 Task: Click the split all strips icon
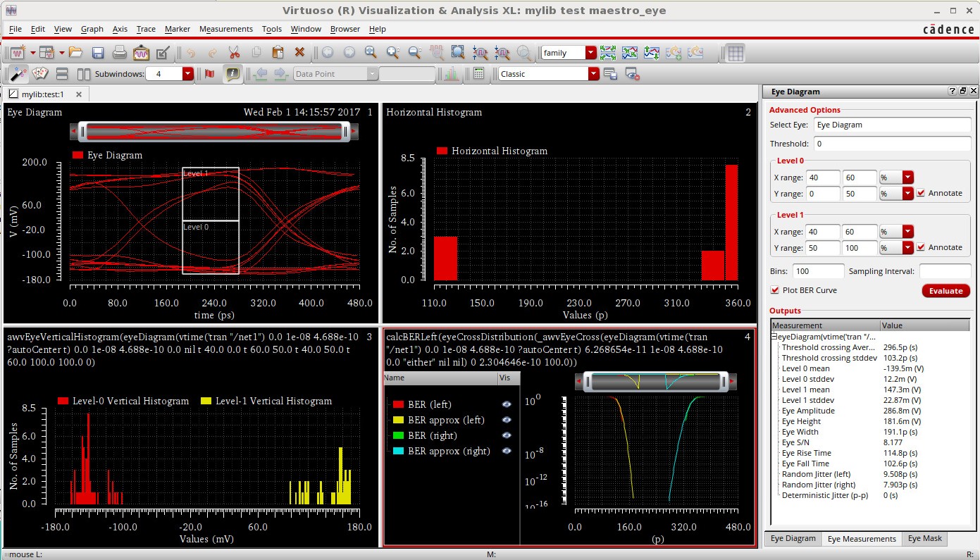[x=608, y=53]
